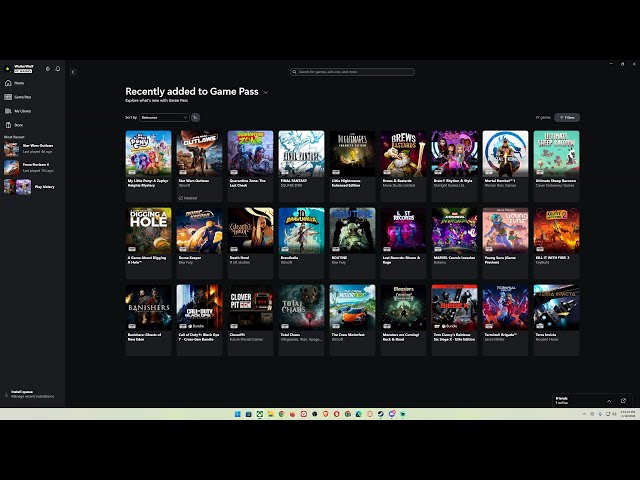
Task: Open the Brawlhalla game card
Action: pos(302,243)
